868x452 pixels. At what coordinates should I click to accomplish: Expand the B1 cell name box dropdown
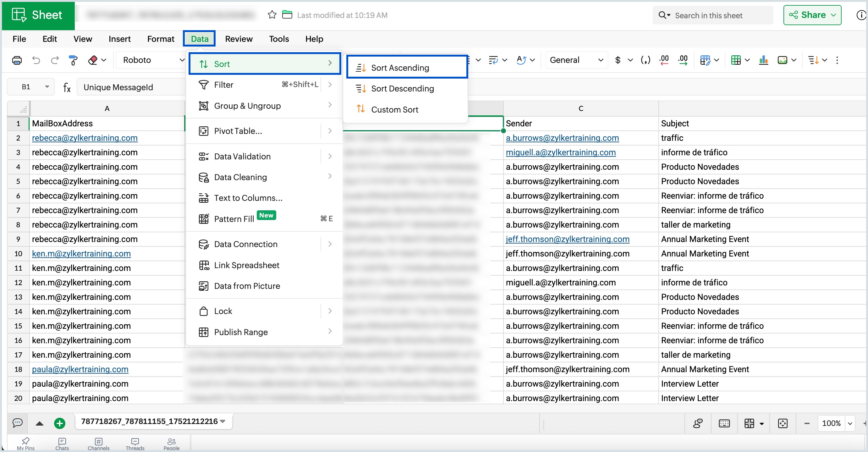[47, 87]
